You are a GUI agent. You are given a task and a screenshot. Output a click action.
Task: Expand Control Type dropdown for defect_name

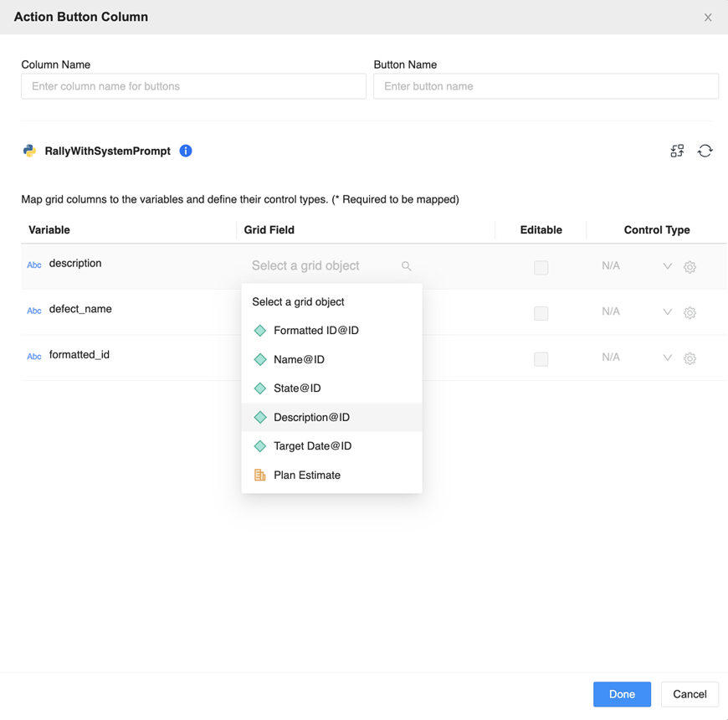point(667,312)
